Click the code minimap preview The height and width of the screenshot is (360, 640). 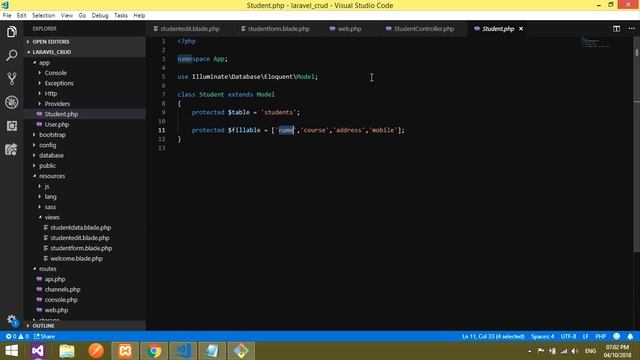point(596,42)
